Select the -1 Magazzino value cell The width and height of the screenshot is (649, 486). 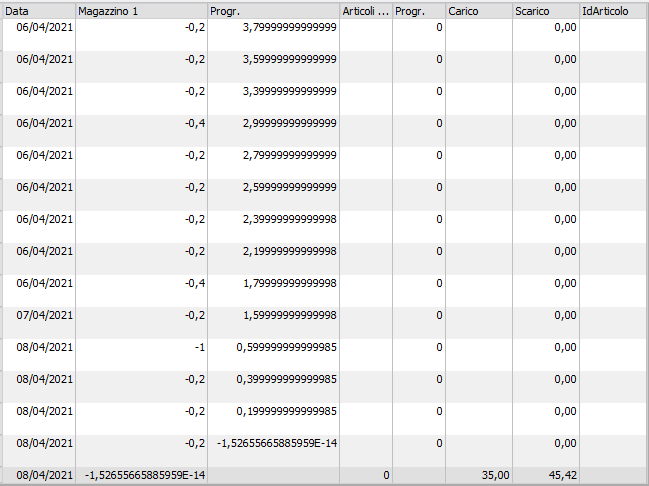point(142,355)
